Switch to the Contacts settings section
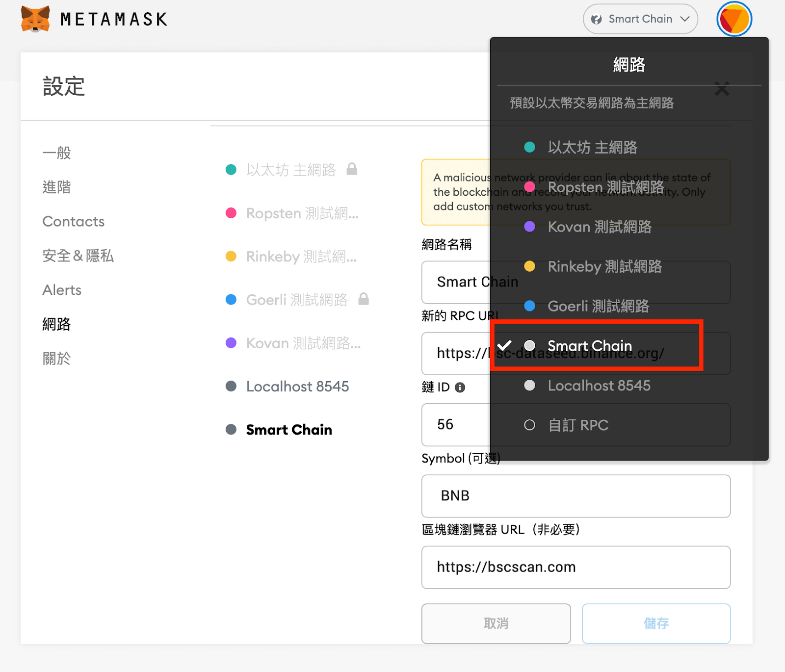 pyautogui.click(x=73, y=221)
